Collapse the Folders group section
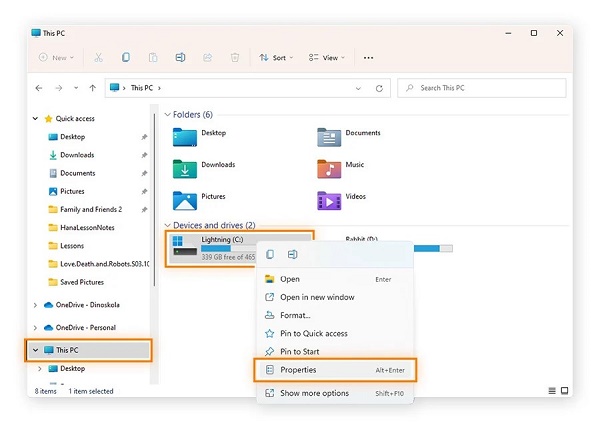This screenshot has width=600, height=427. click(x=167, y=115)
